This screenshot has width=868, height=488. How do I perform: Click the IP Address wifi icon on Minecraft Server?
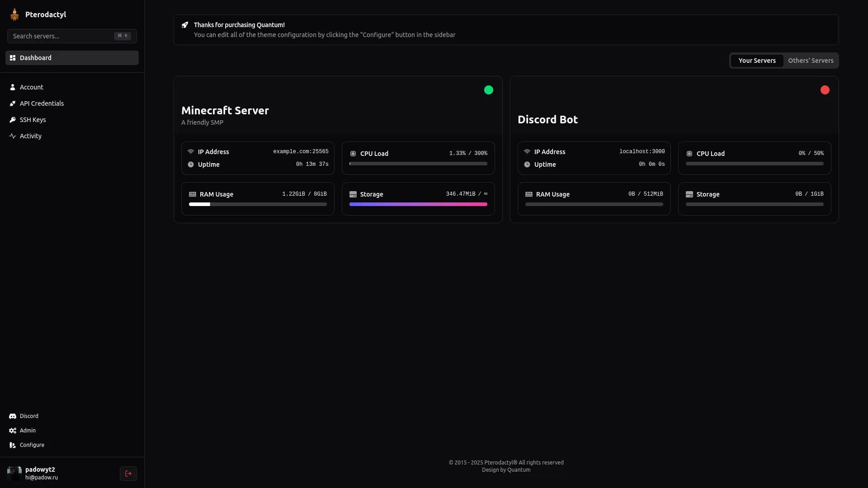tap(191, 152)
